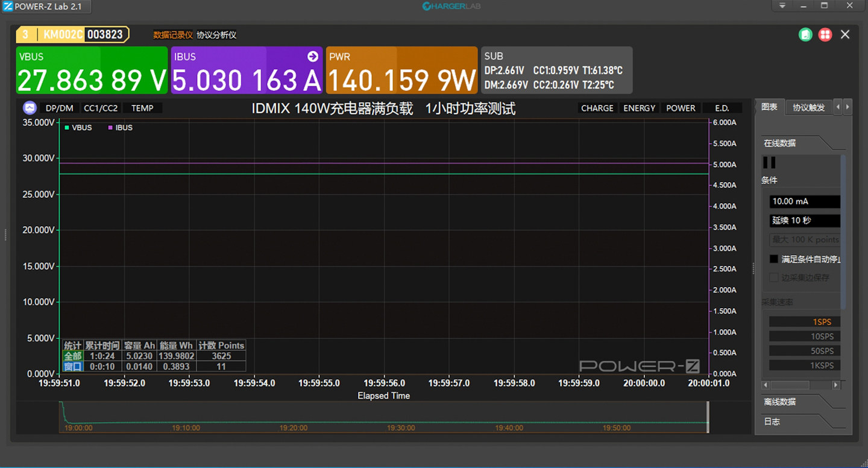
Task: Click the 窗口 row in the statistics table
Action: (154, 366)
